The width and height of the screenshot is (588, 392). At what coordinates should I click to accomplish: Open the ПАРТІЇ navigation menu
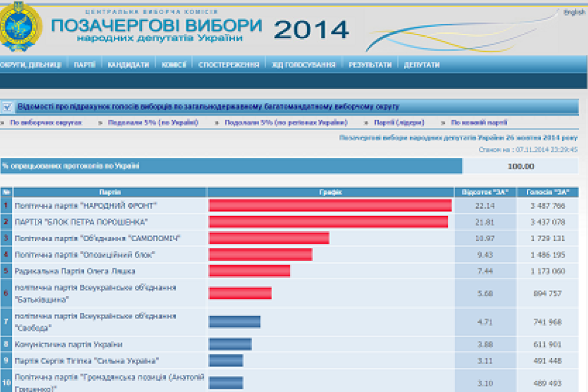84,64
